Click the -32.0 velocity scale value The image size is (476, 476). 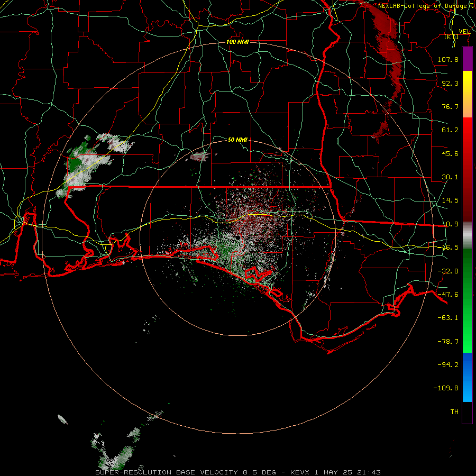click(448, 271)
